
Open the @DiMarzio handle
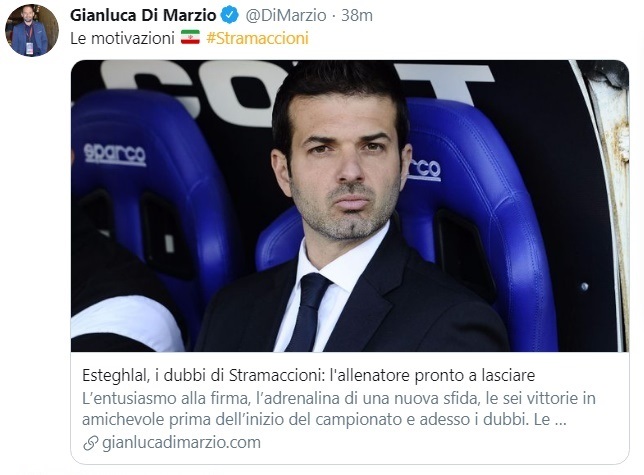[286, 16]
